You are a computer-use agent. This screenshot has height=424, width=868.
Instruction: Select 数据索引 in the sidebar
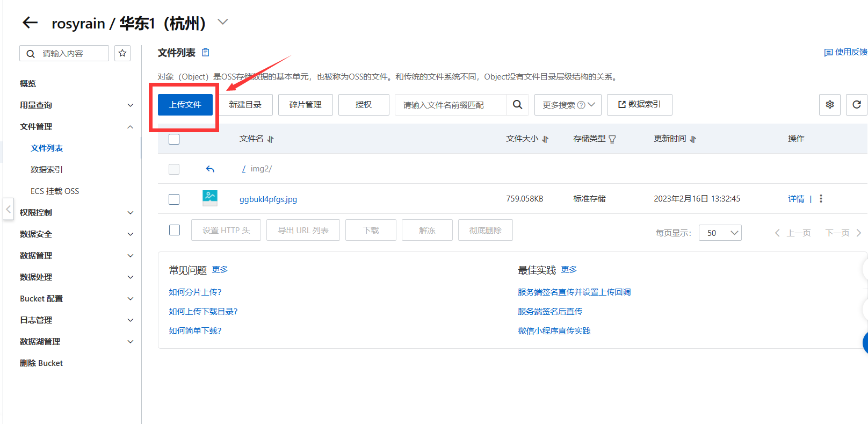47,170
